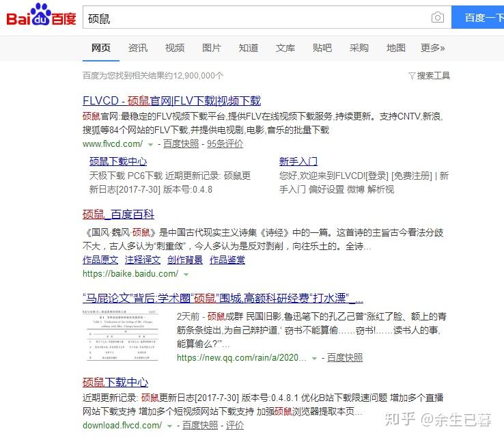Open 新手入门 sublink
504x440 pixels.
click(298, 161)
